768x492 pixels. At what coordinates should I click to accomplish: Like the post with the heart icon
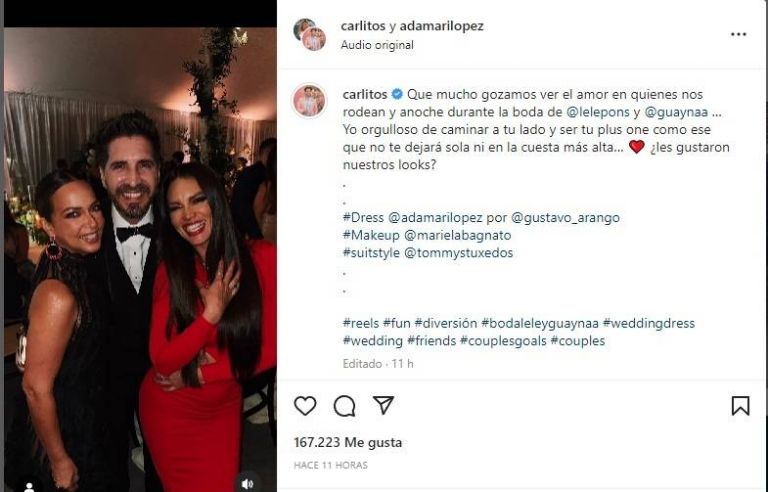tap(305, 405)
